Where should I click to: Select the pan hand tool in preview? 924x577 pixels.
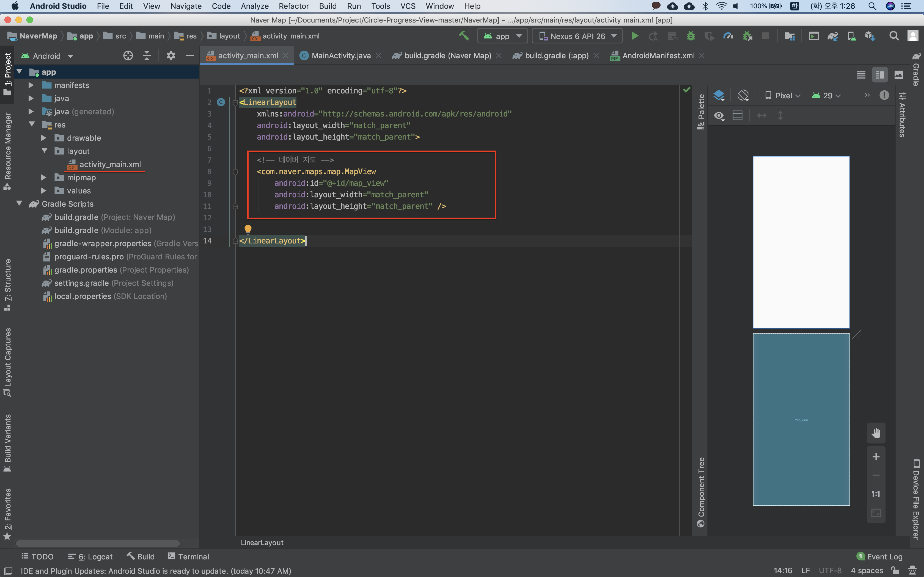tap(876, 433)
